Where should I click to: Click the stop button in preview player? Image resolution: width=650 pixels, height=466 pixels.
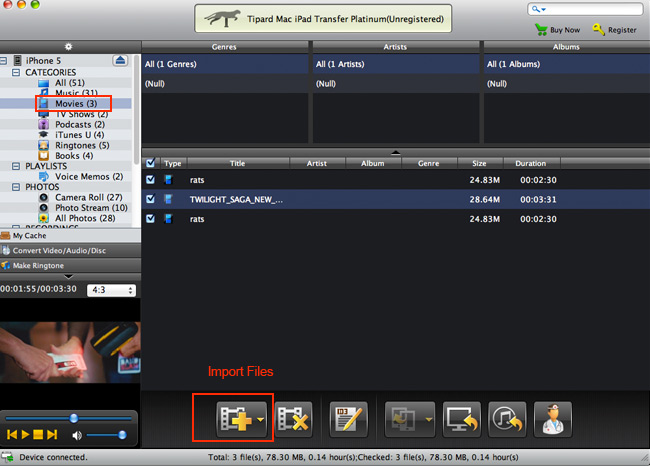click(x=38, y=434)
